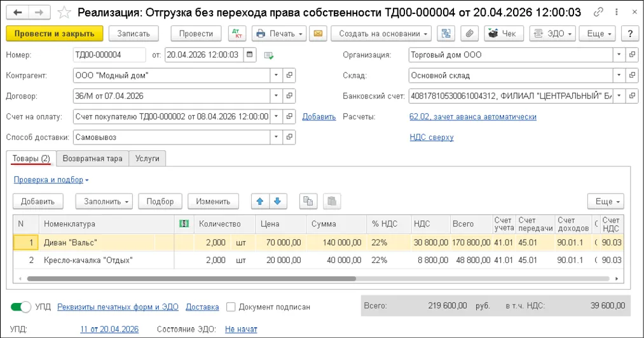Add document to favorites with the star
644x338 pixels.
[64, 13]
